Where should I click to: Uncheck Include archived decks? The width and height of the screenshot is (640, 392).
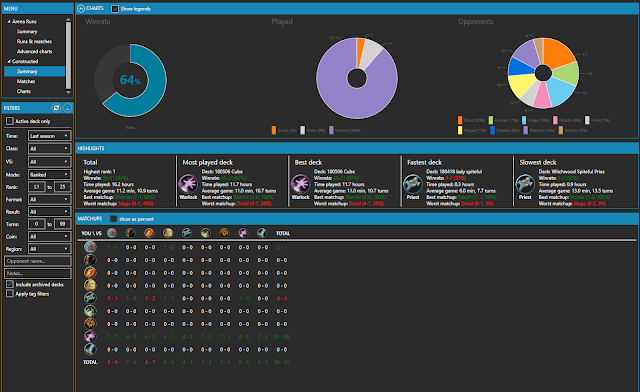coord(10,284)
